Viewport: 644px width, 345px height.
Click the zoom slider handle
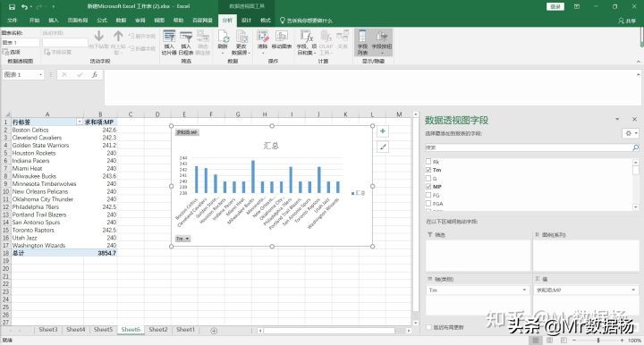point(598,340)
